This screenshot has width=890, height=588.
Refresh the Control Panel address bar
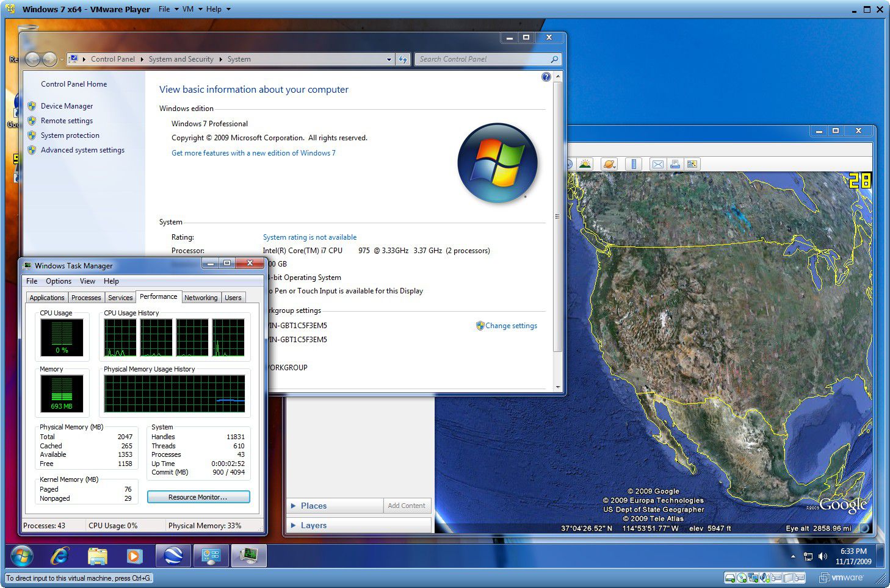tap(403, 59)
